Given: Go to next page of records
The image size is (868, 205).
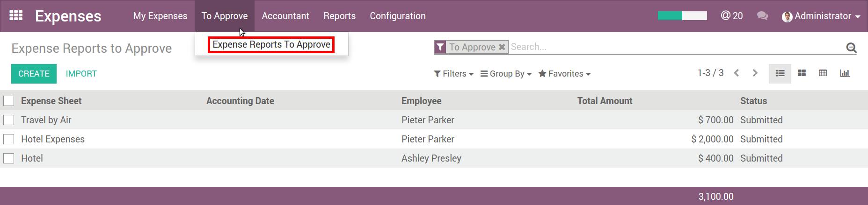Looking at the screenshot, I should click(x=755, y=73).
